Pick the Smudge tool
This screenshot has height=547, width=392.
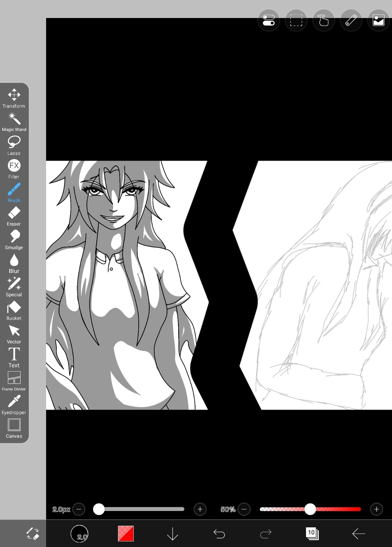(14, 240)
